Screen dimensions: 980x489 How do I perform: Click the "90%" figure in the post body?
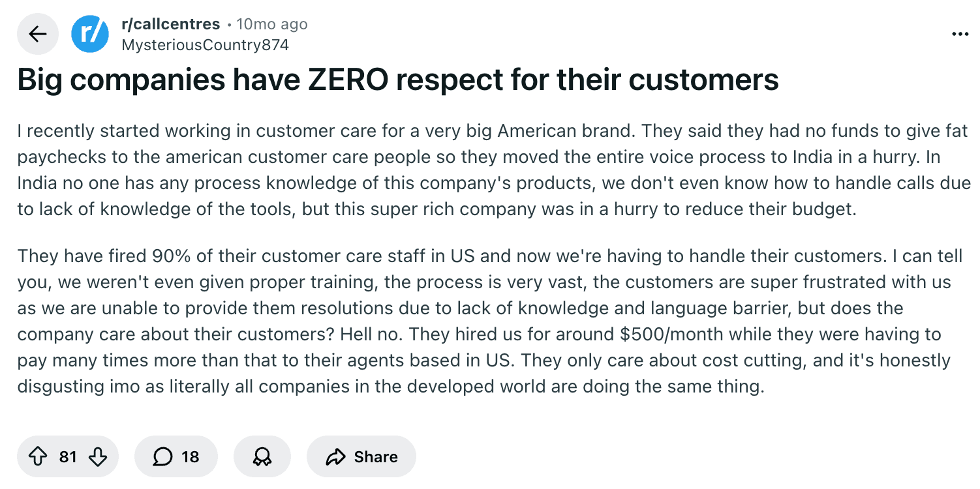click(171, 256)
